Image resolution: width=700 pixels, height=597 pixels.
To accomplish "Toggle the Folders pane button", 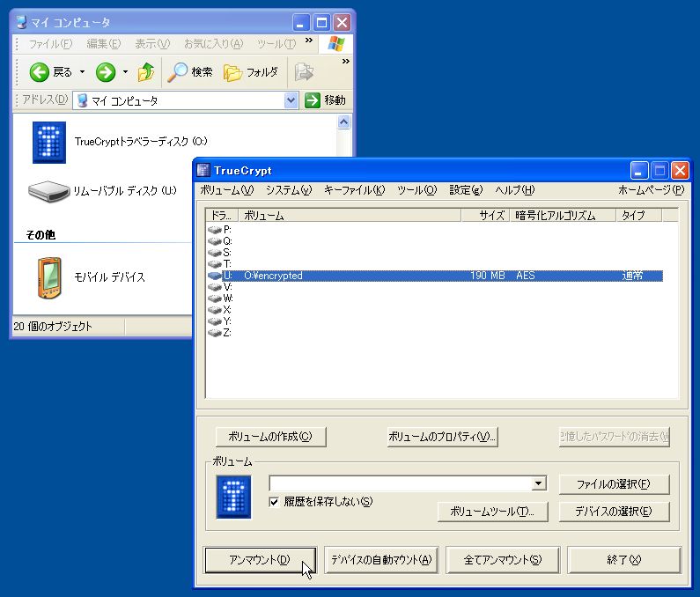I will coord(250,72).
